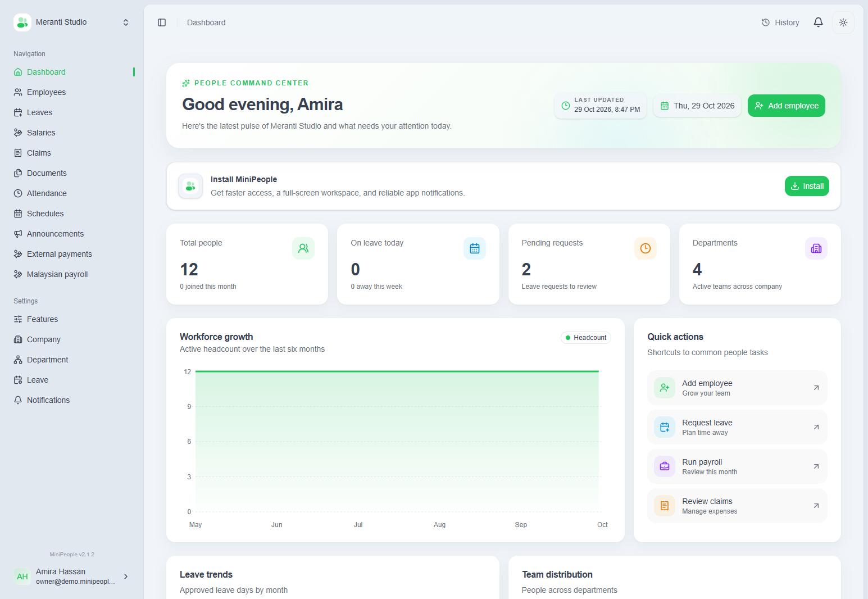
Task: Click the Pending requests clock icon
Action: click(x=646, y=248)
